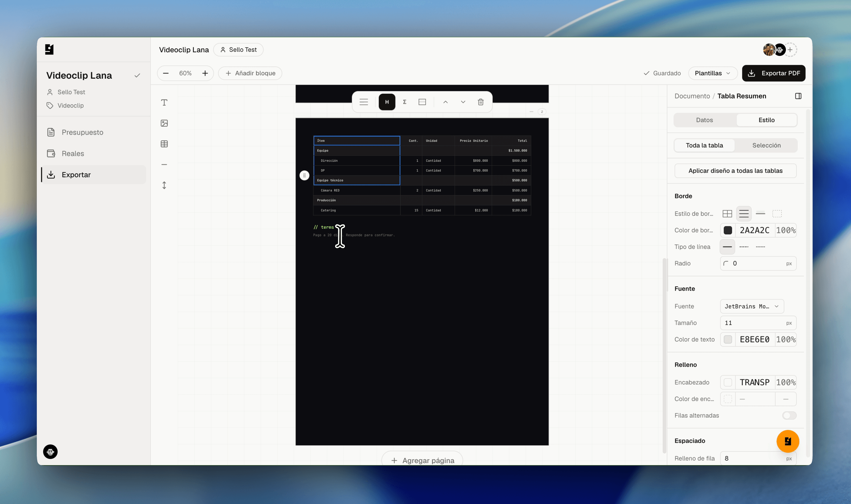The image size is (851, 504).
Task: Click the page number 2 badge
Action: (x=542, y=111)
